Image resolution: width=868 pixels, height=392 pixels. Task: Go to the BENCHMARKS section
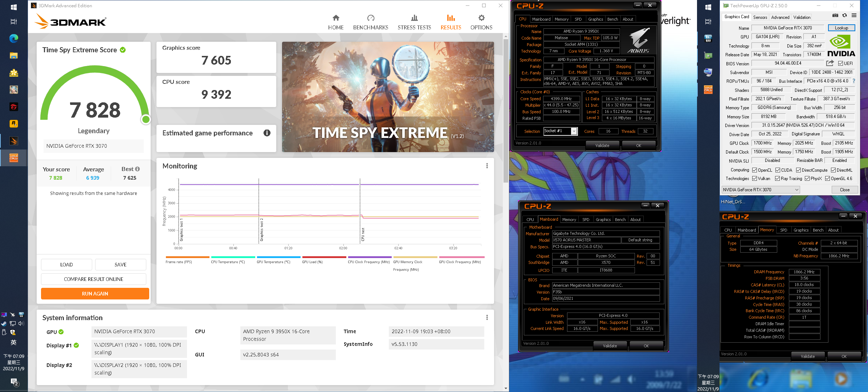tap(371, 22)
